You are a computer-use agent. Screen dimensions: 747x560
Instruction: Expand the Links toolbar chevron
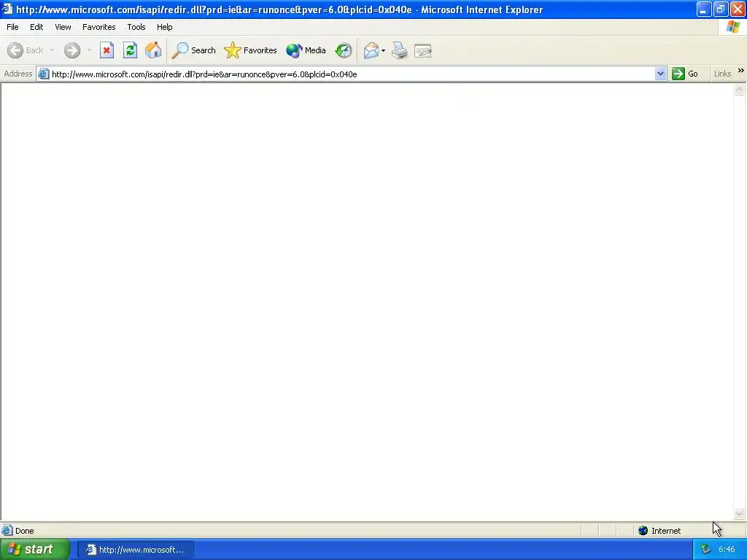(741, 71)
